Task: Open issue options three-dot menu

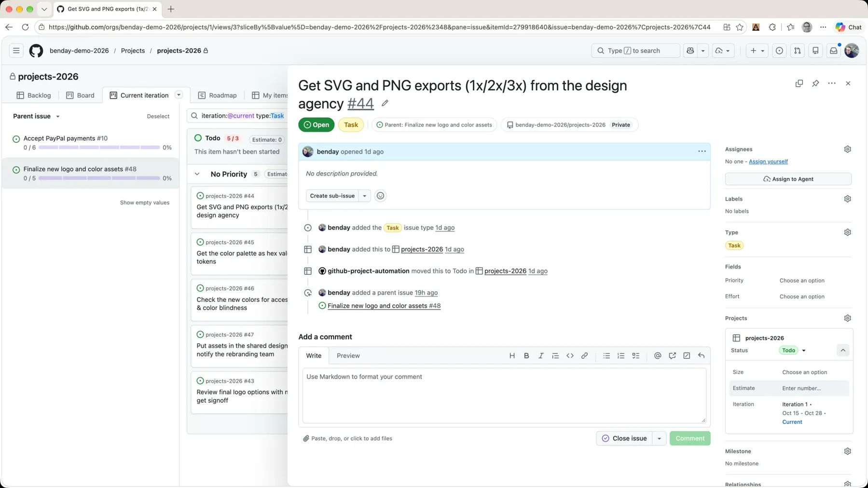Action: tap(832, 83)
